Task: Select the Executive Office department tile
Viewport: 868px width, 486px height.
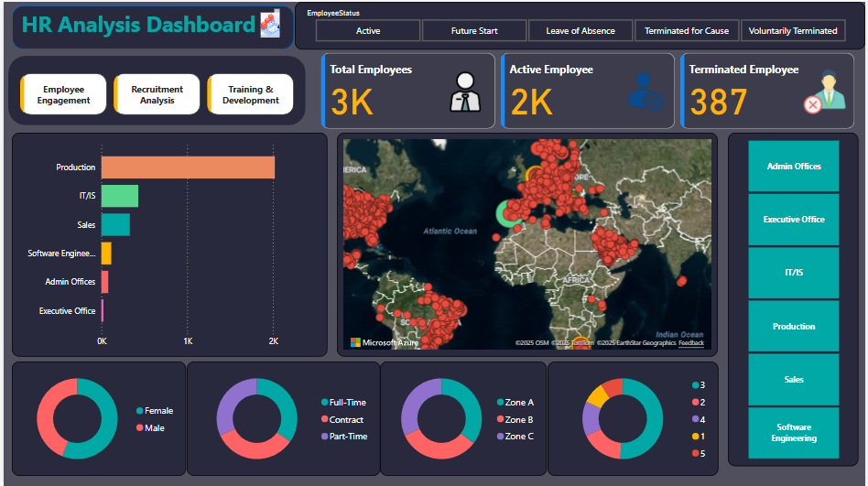Action: [x=794, y=219]
